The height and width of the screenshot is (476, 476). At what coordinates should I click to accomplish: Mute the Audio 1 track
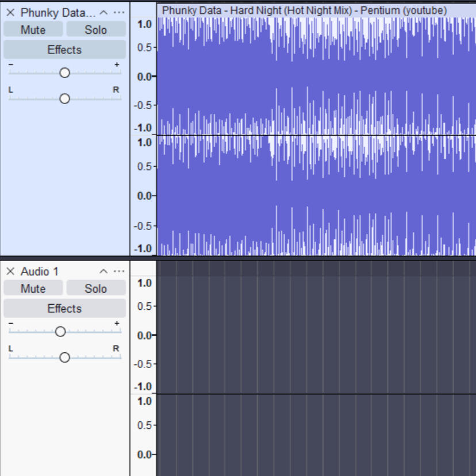pyautogui.click(x=33, y=289)
